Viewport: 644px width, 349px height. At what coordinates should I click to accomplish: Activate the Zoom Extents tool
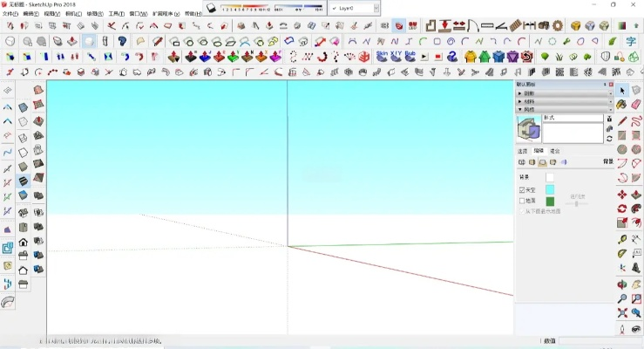[622, 313]
